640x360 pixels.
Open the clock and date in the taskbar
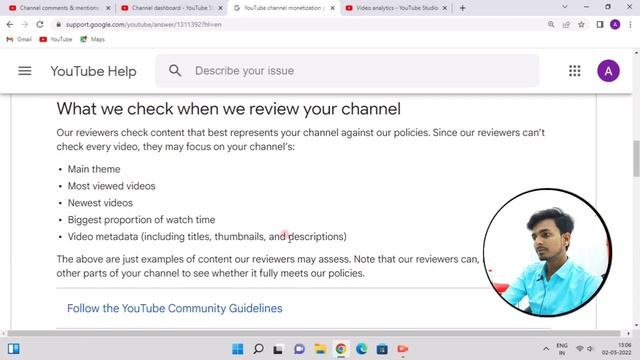pos(616,349)
